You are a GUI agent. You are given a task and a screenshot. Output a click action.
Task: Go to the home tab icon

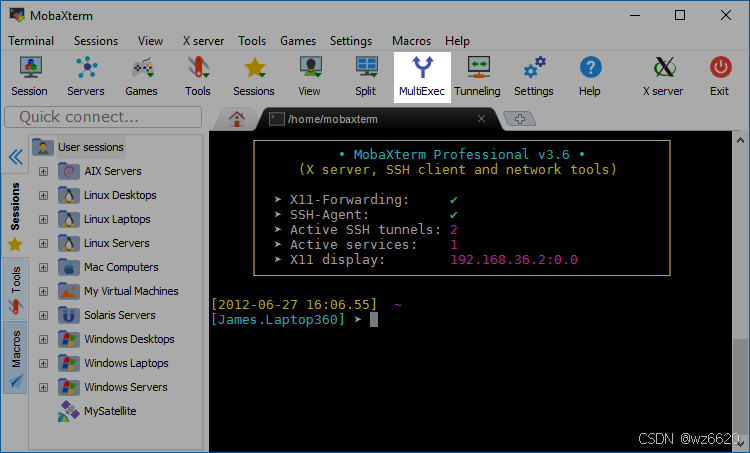pos(236,119)
